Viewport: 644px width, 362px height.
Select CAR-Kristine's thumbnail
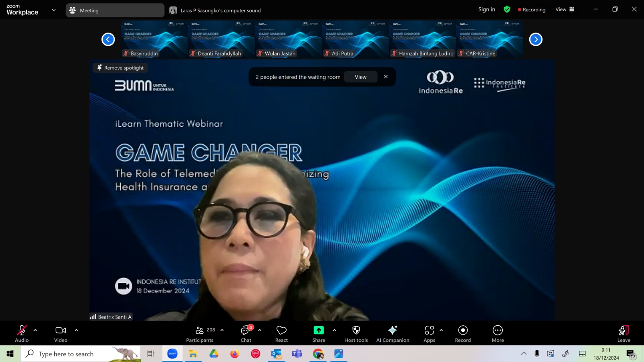coord(490,39)
